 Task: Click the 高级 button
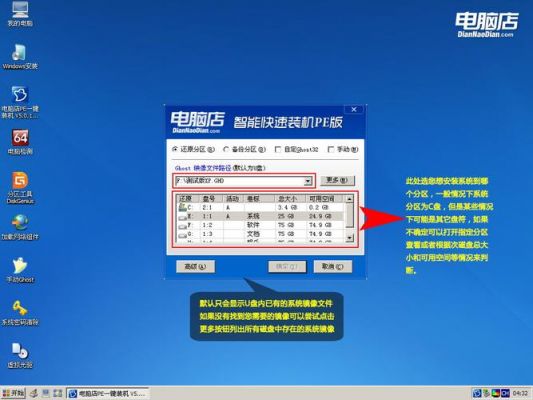click(195, 267)
